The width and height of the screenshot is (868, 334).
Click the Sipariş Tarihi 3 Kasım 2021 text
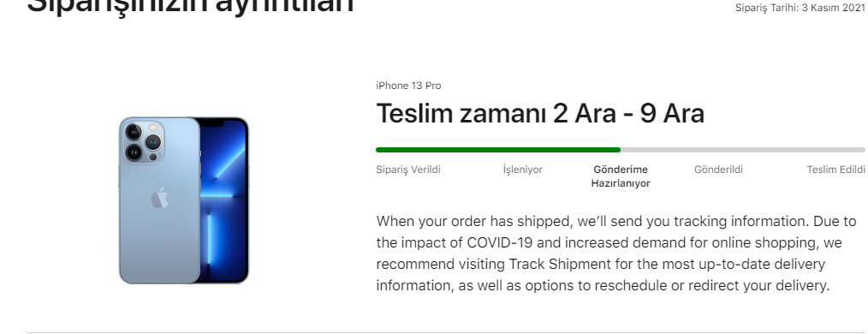[x=800, y=8]
